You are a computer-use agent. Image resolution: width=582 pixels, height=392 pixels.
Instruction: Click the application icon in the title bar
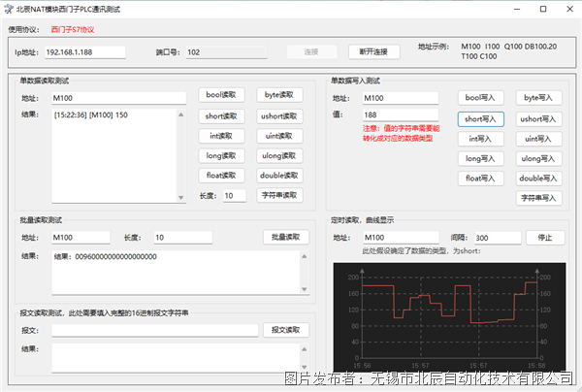click(x=9, y=9)
